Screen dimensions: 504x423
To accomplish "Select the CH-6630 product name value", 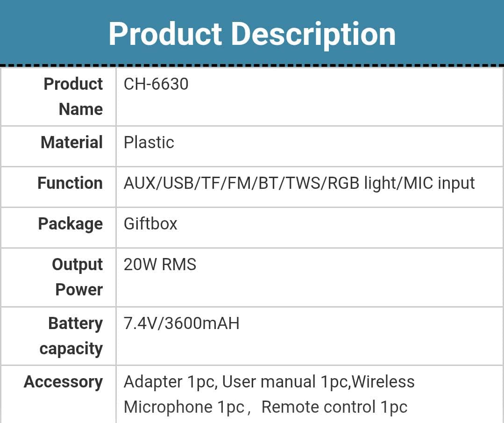I will pos(156,84).
